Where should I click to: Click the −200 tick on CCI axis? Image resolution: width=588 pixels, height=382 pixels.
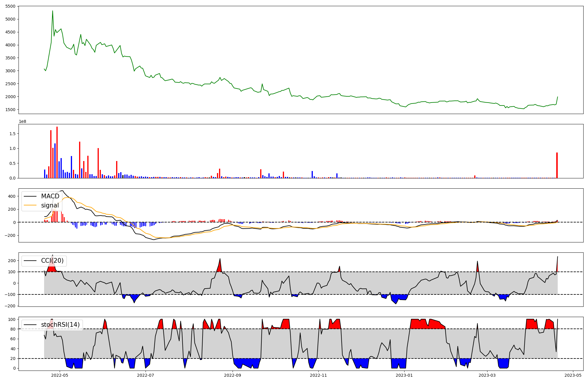point(10,306)
